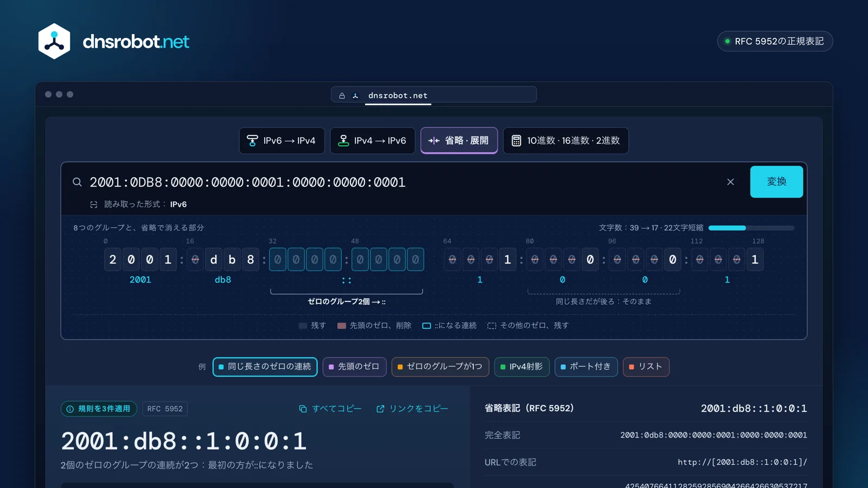Click the URL http://[2001:db8::1:0:0:1]/ value

[x=742, y=463]
